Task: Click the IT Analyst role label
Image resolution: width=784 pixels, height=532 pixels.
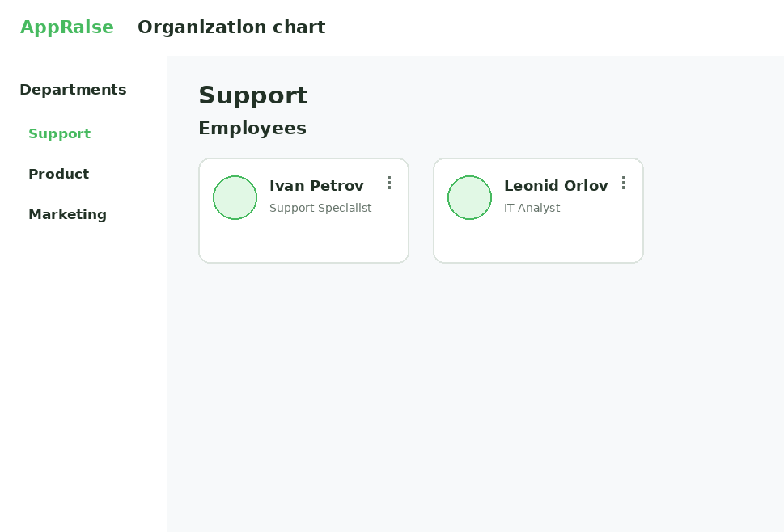Action: point(532,208)
